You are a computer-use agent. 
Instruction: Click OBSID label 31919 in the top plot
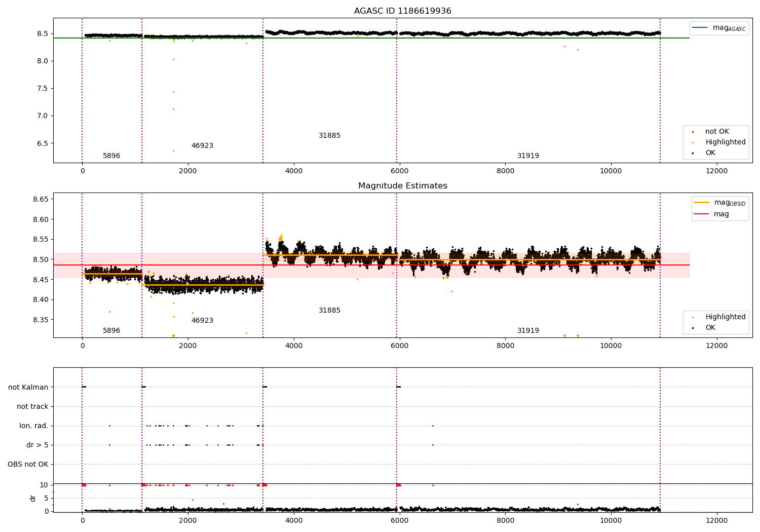[528, 156]
